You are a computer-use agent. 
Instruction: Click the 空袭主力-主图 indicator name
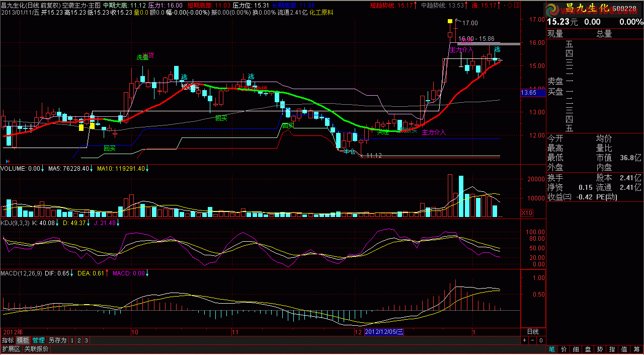coord(82,5)
